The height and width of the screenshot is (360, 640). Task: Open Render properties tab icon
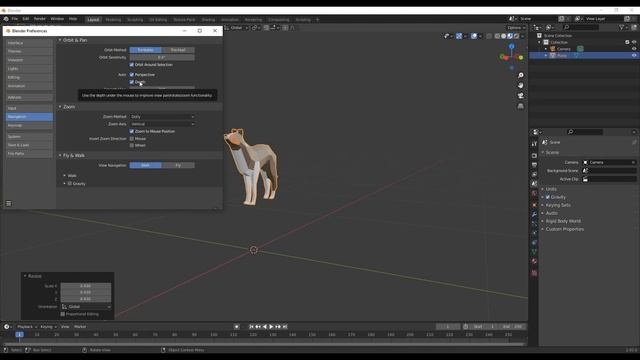click(x=534, y=156)
